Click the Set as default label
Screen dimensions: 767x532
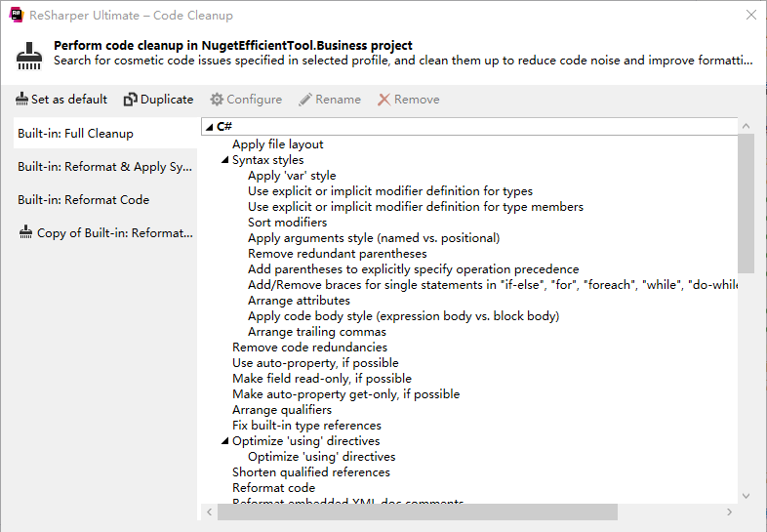point(69,100)
